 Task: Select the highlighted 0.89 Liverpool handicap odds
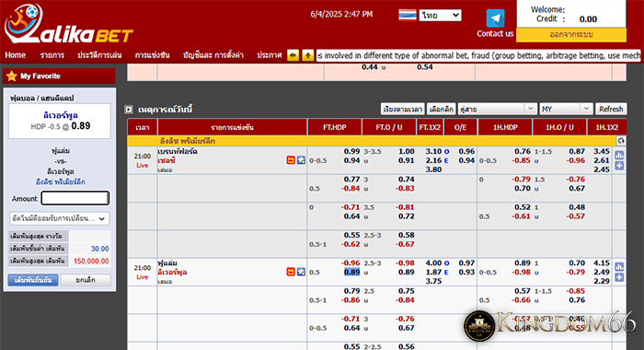(x=352, y=272)
